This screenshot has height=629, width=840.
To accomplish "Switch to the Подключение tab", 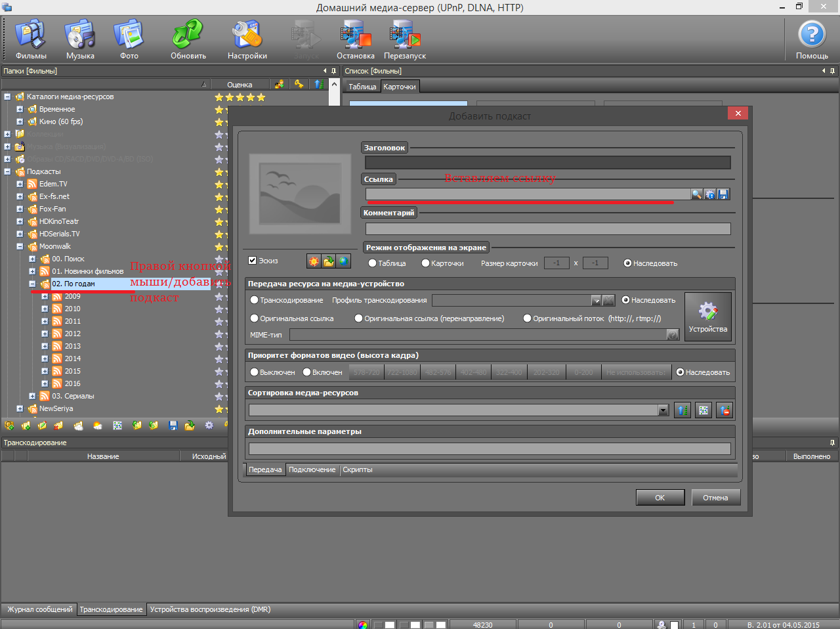I will [x=312, y=469].
